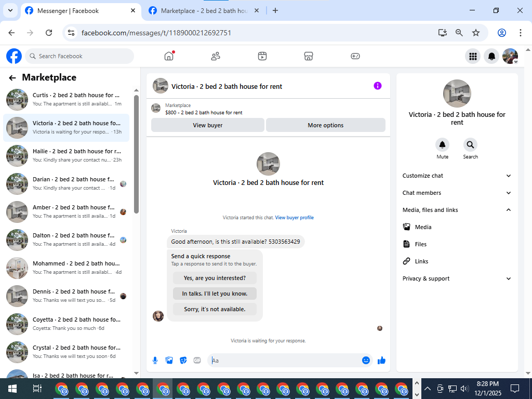Open the Gaming controller icon
The height and width of the screenshot is (399, 532).
[355, 56]
